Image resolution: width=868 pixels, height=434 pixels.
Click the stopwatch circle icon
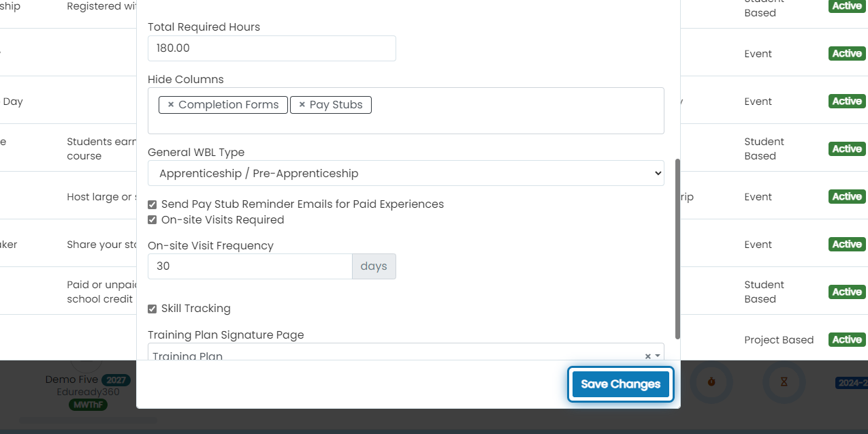(711, 382)
